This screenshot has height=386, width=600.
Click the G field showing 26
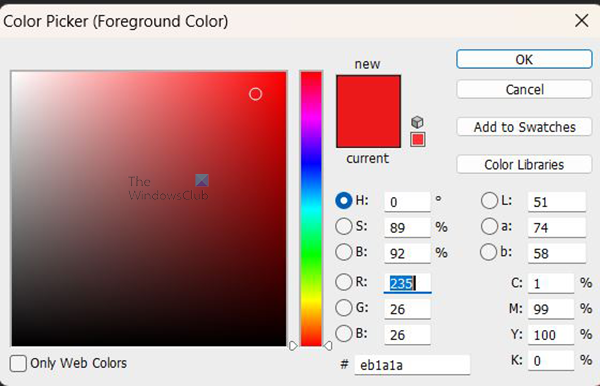[407, 309]
